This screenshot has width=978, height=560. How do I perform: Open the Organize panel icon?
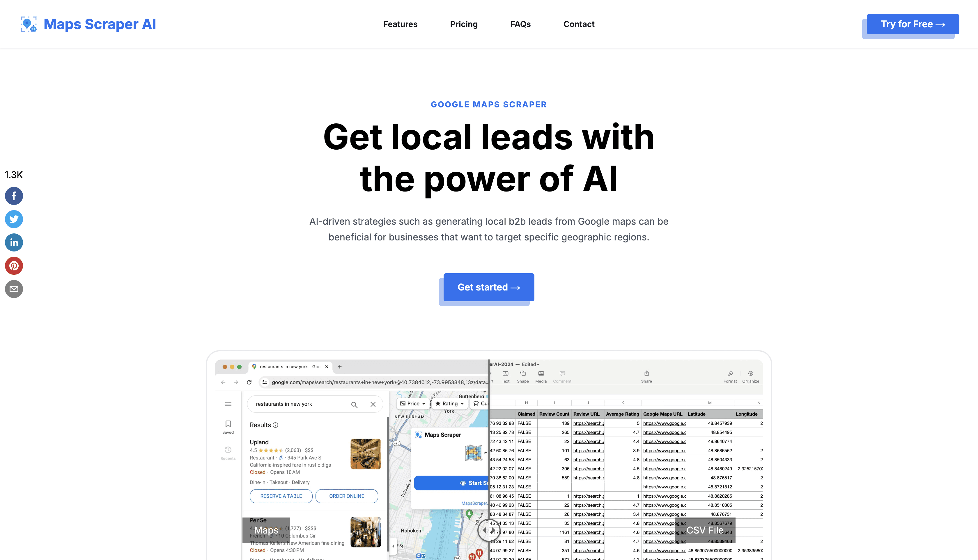coord(750,377)
